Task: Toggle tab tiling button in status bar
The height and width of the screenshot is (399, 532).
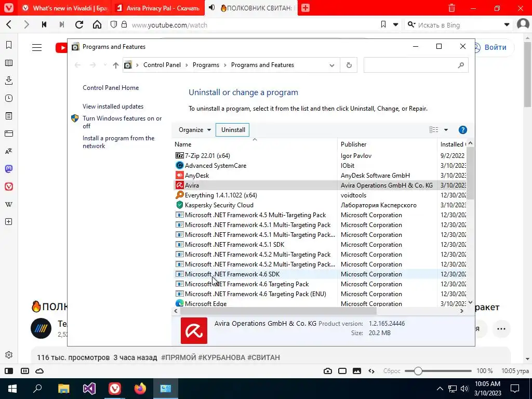Action: click(25, 371)
